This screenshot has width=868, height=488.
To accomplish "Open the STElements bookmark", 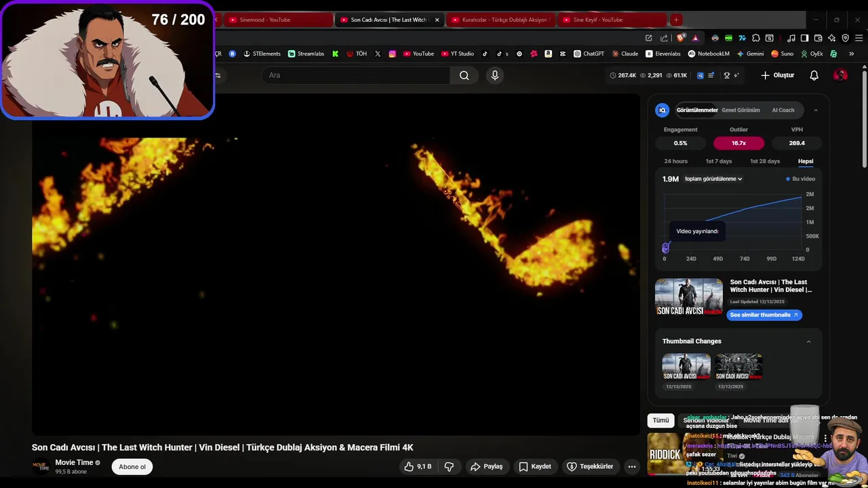I will click(x=262, y=54).
